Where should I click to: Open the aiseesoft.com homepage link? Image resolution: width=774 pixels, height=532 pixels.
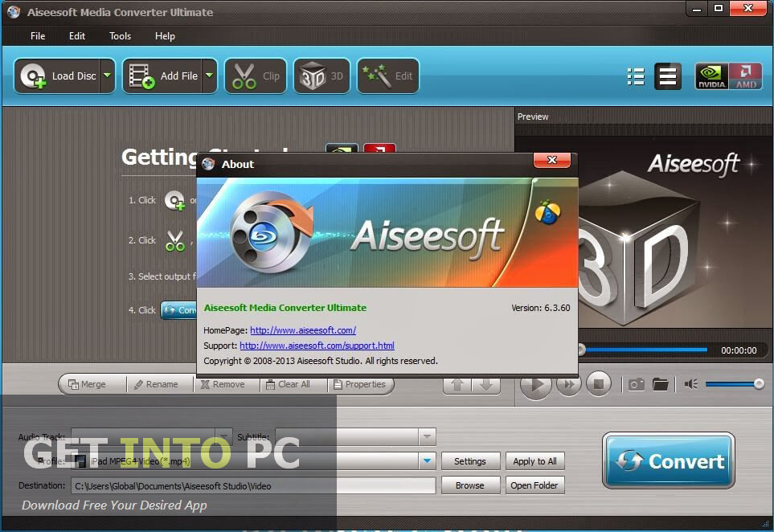(303, 330)
